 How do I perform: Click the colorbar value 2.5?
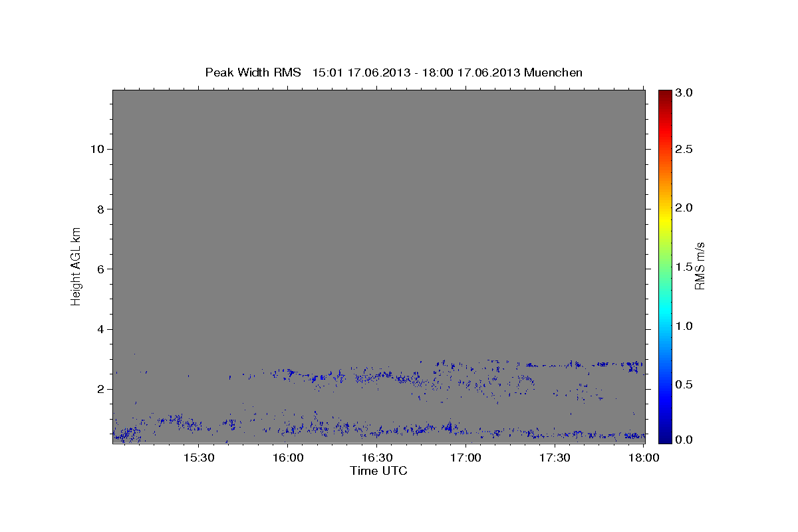pyautogui.click(x=685, y=150)
